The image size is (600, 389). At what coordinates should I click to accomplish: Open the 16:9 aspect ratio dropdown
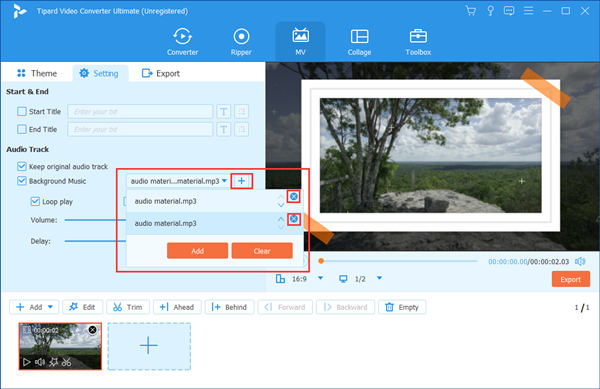pos(321,278)
